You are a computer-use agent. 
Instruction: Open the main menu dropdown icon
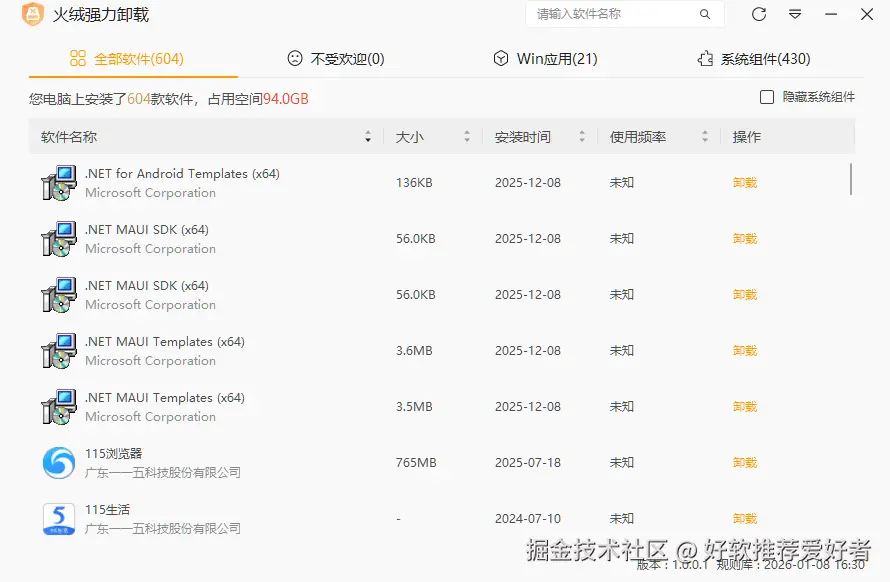coord(795,14)
